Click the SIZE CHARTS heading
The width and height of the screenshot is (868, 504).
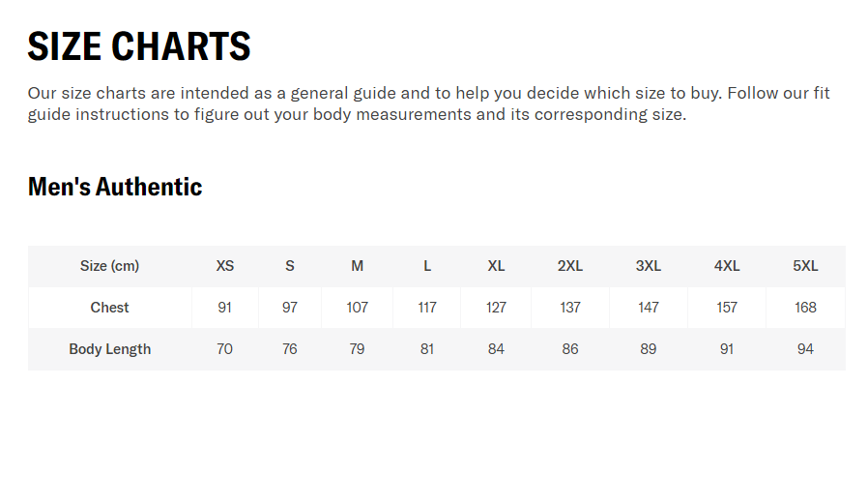139,46
